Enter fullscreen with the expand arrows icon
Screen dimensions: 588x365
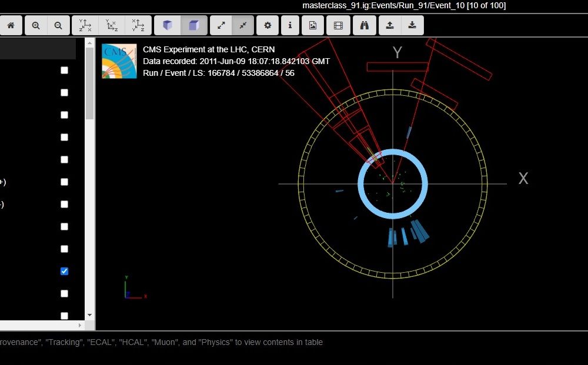[x=221, y=25]
